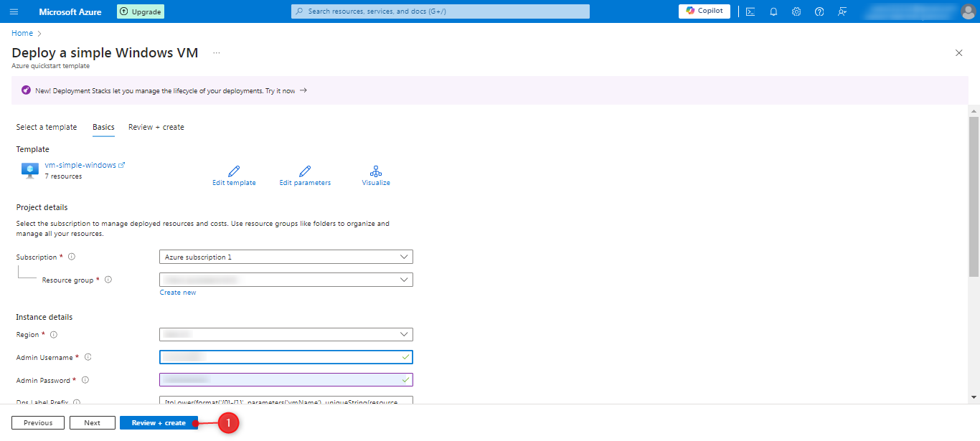Open the ellipsis menu beside page title
Viewport: 980px width, 441px height.
click(x=217, y=53)
